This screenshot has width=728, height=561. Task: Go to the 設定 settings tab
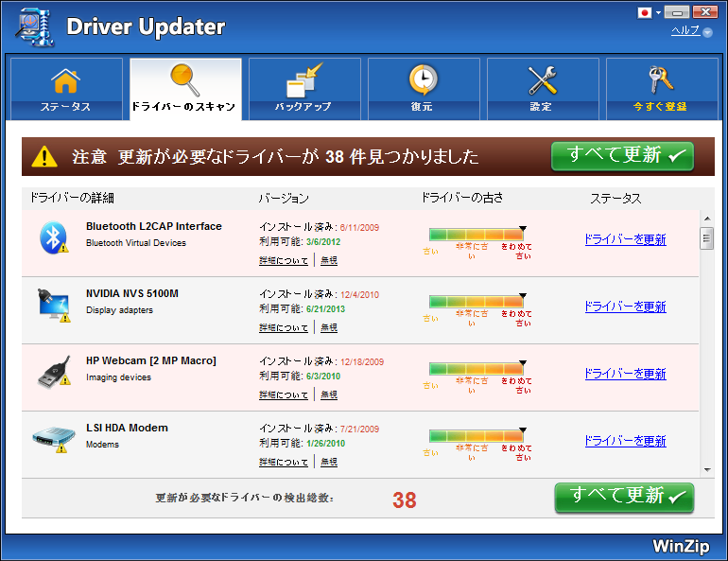point(543,89)
